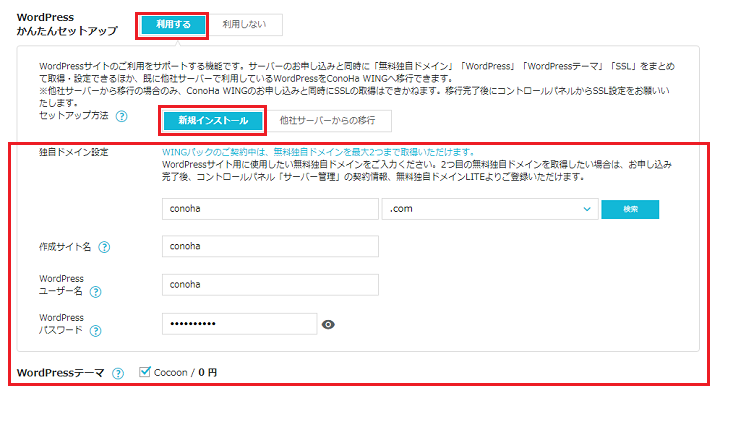The width and height of the screenshot is (741, 424).
Task: Choose 他社サーバーからの移行 setup method
Action: click(327, 121)
